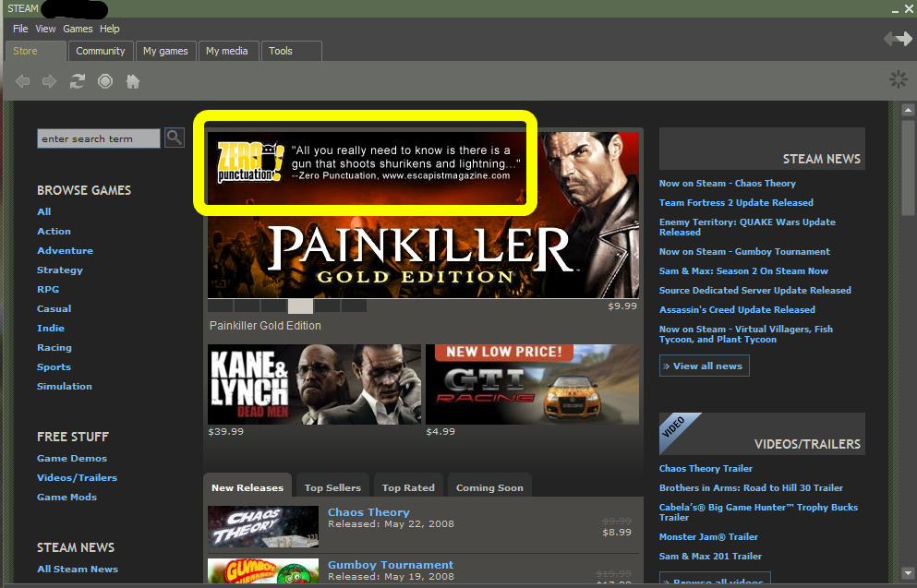The height and width of the screenshot is (588, 917).
Task: Browse the Strategy games category
Action: click(60, 270)
